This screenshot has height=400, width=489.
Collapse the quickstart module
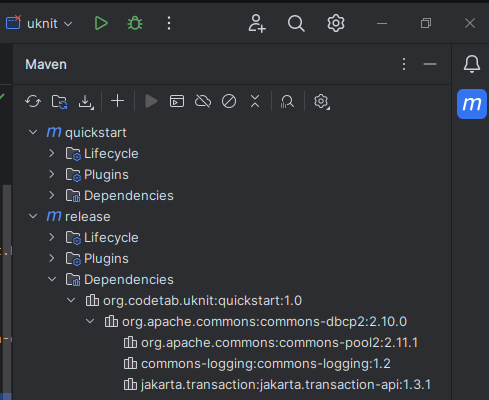pos(33,132)
